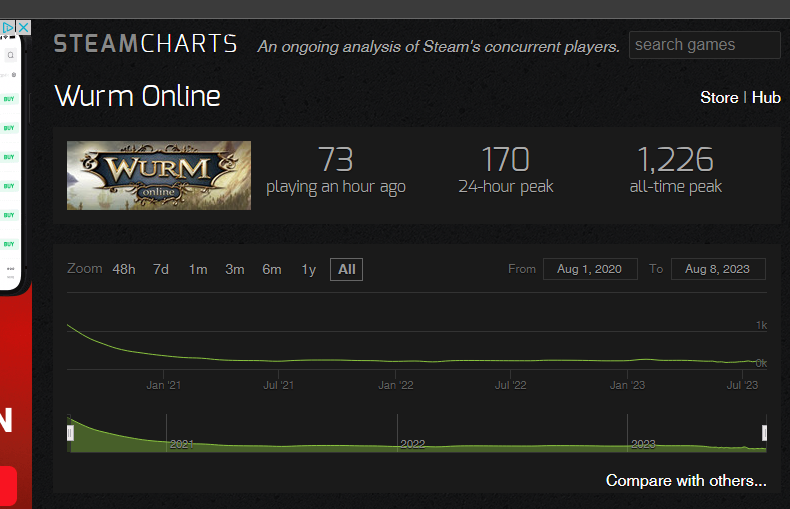This screenshot has width=790, height=509.
Task: Grab the left navigator range handle
Action: pyautogui.click(x=70, y=433)
